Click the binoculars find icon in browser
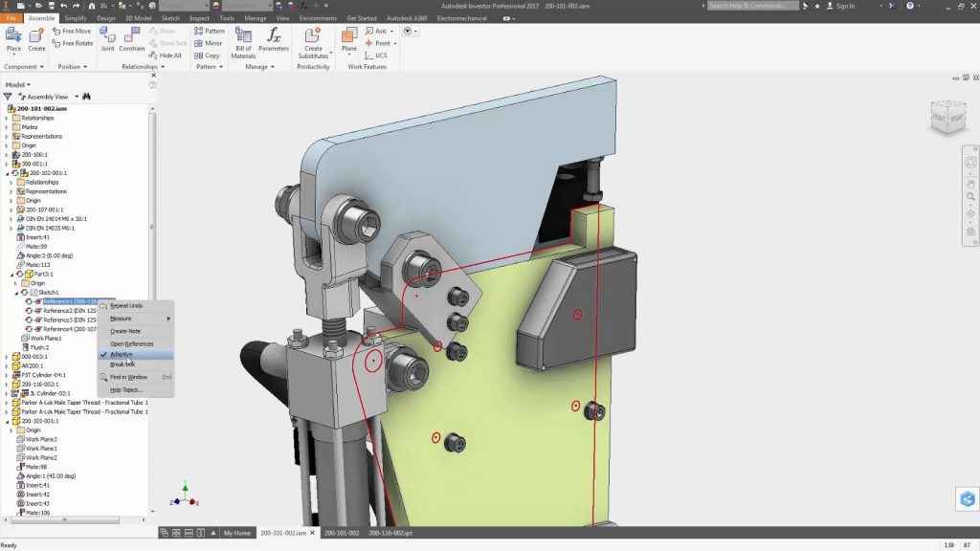The height and width of the screenshot is (551, 980). (86, 97)
